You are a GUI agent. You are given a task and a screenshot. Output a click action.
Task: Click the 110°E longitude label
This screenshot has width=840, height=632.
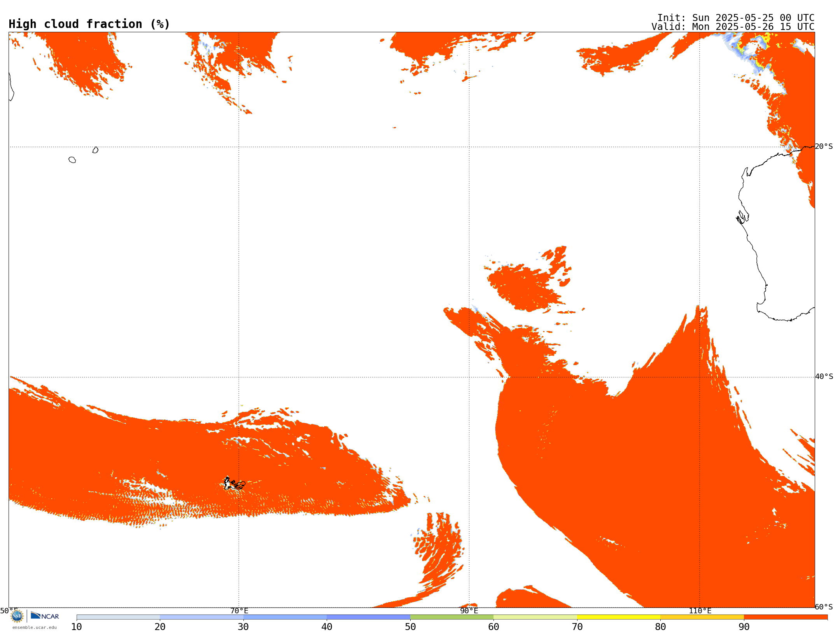700,611
